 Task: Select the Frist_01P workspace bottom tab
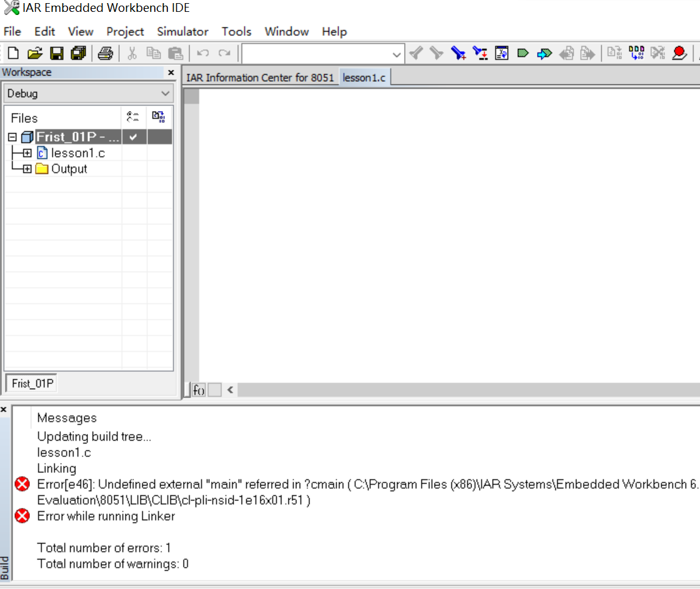pos(32,384)
